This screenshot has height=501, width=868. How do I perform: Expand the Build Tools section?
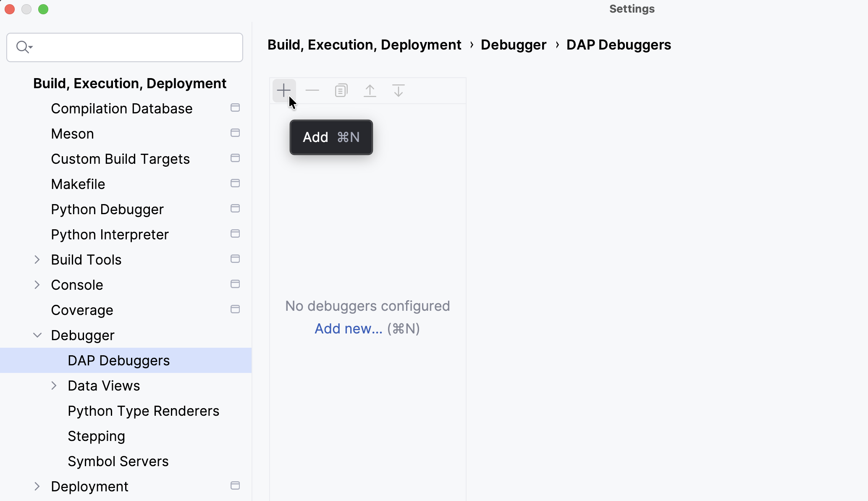[x=37, y=260]
